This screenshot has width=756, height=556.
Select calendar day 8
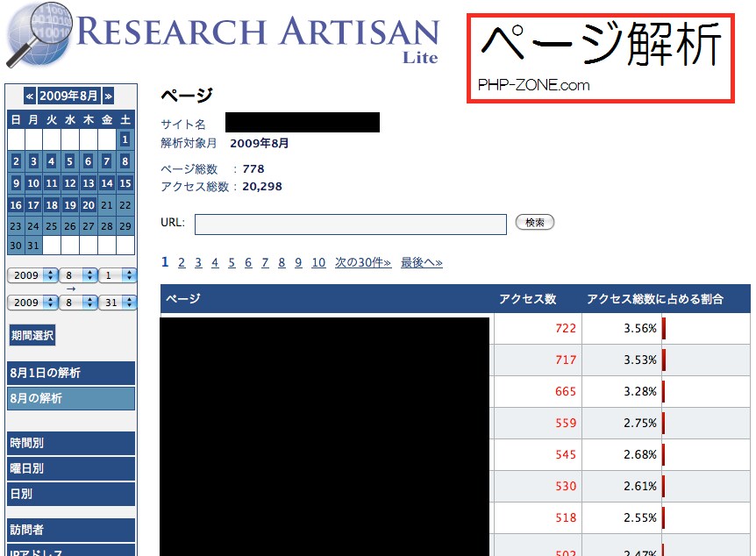pos(125,161)
